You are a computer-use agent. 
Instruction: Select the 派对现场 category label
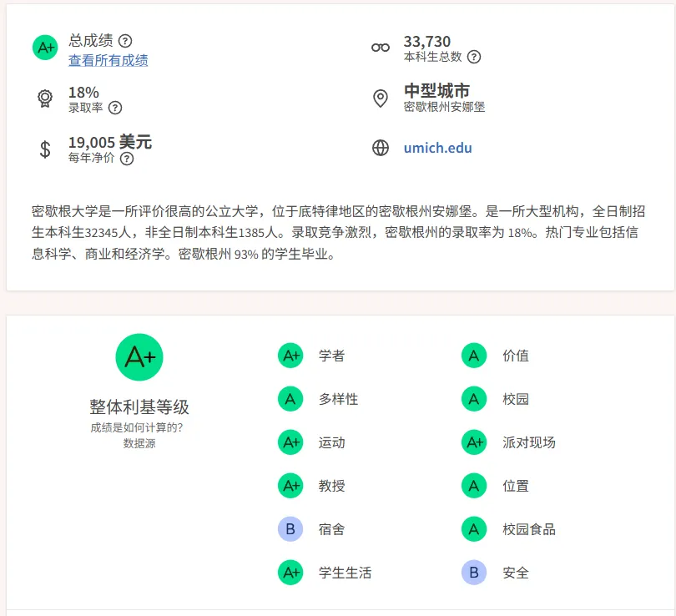point(529,442)
